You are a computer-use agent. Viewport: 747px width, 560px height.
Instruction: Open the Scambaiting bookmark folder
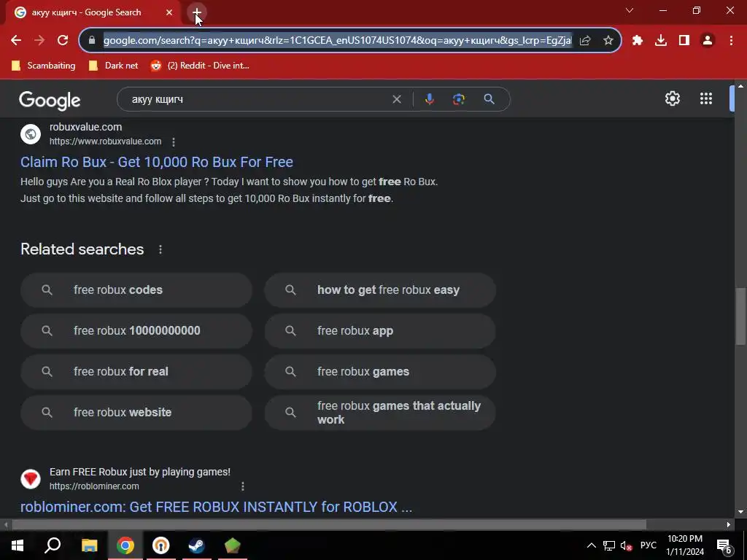coord(43,66)
